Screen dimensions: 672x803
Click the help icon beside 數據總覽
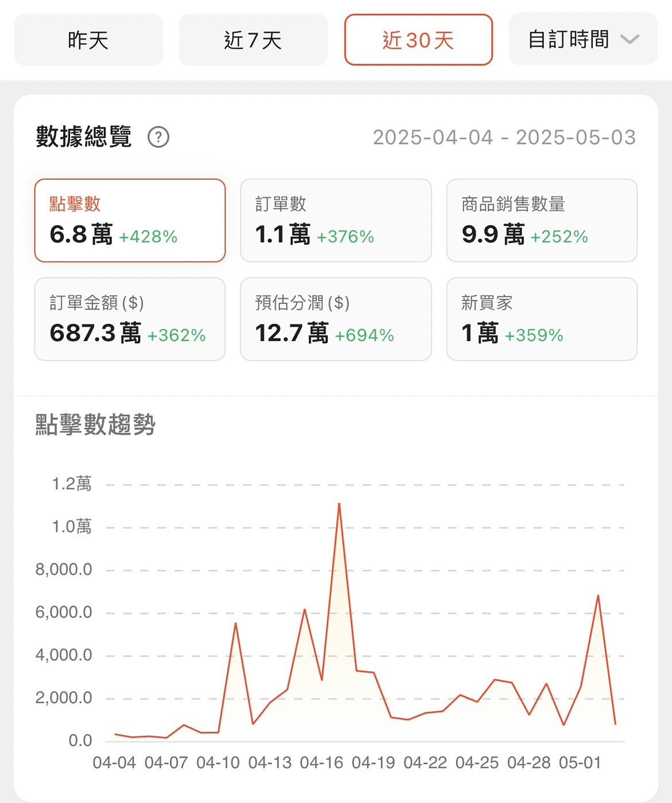[158, 137]
